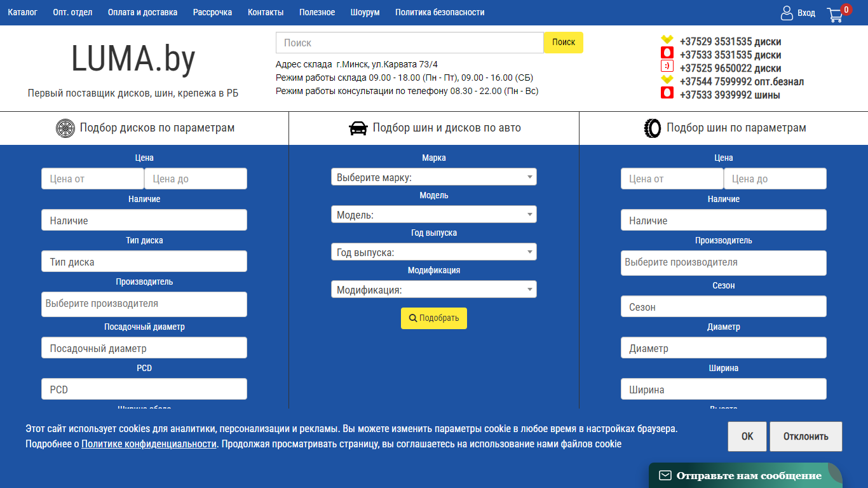868x488 pixels.
Task: Click the tire Цена от field
Action: [x=672, y=179]
